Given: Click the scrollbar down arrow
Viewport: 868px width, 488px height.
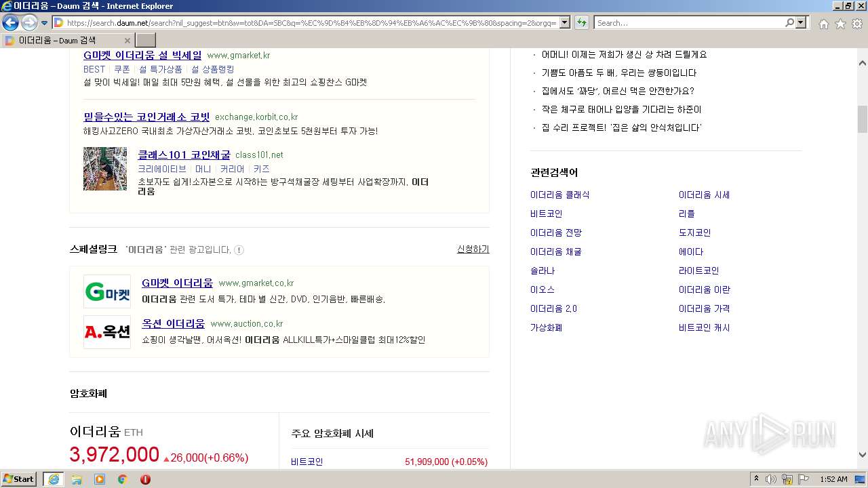Looking at the screenshot, I should (x=862, y=455).
